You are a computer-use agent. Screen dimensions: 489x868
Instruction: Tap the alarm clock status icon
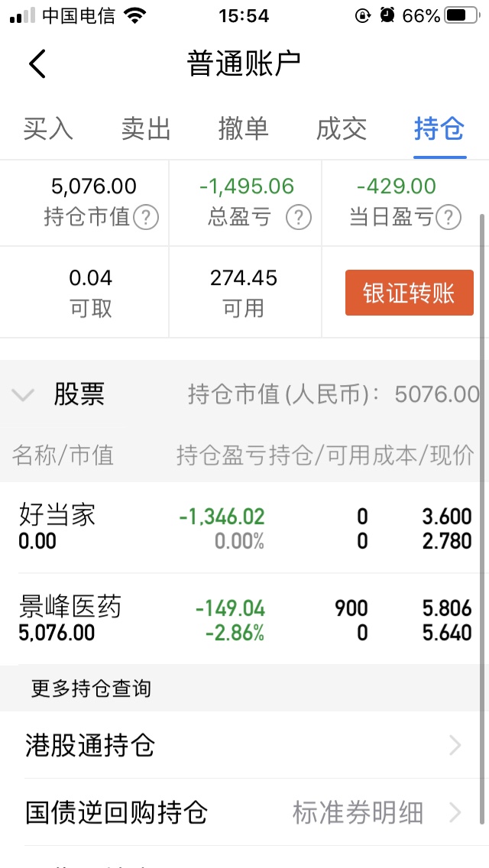coord(388,16)
